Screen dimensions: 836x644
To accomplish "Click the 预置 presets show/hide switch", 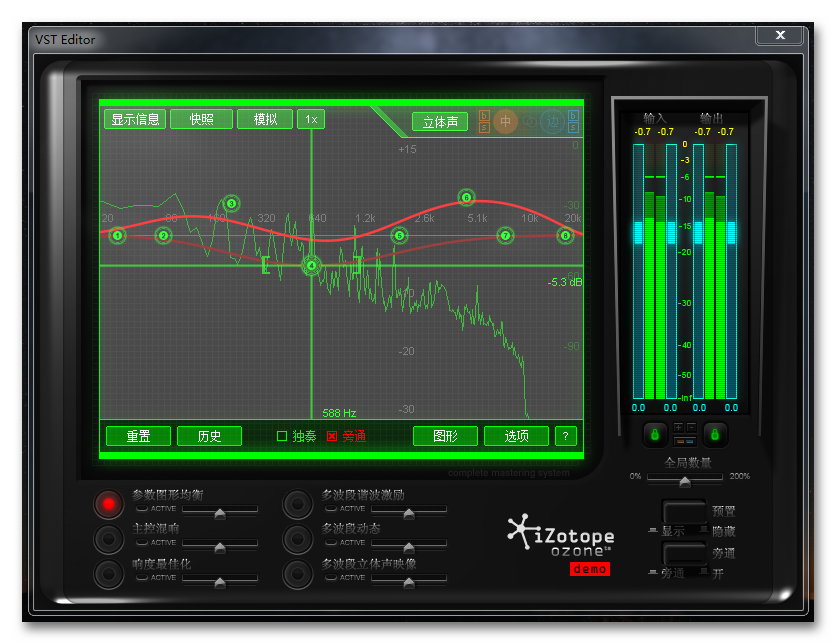I will tap(684, 512).
